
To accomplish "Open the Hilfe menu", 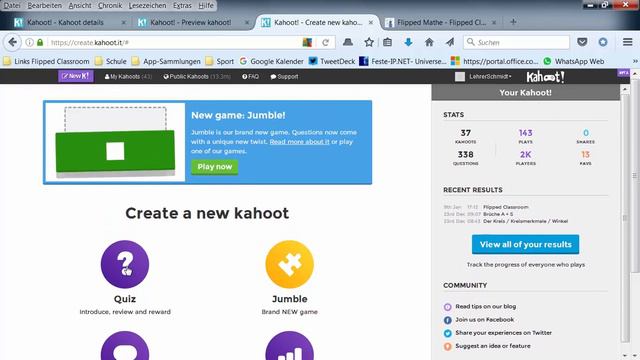I will click(x=206, y=5).
